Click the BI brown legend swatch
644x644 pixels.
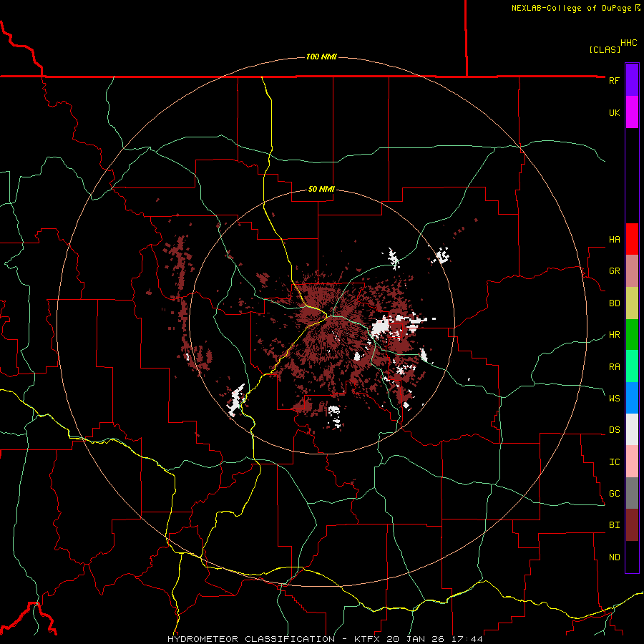632,525
